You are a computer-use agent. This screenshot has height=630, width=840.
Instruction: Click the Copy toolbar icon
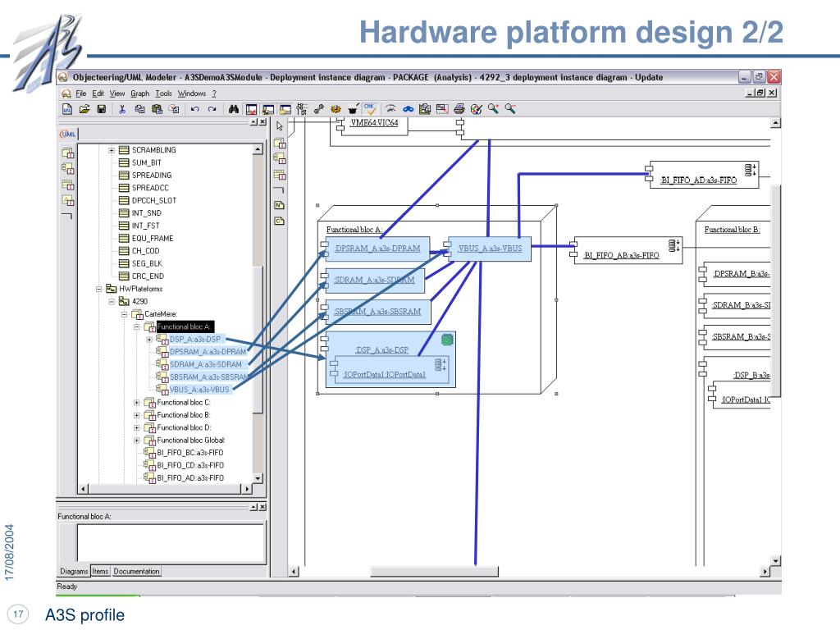tap(139, 109)
